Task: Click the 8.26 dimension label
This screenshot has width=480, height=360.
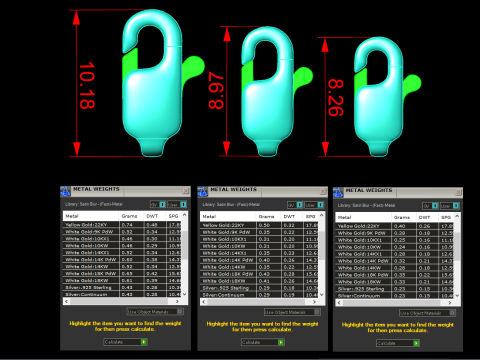Action: pos(335,97)
